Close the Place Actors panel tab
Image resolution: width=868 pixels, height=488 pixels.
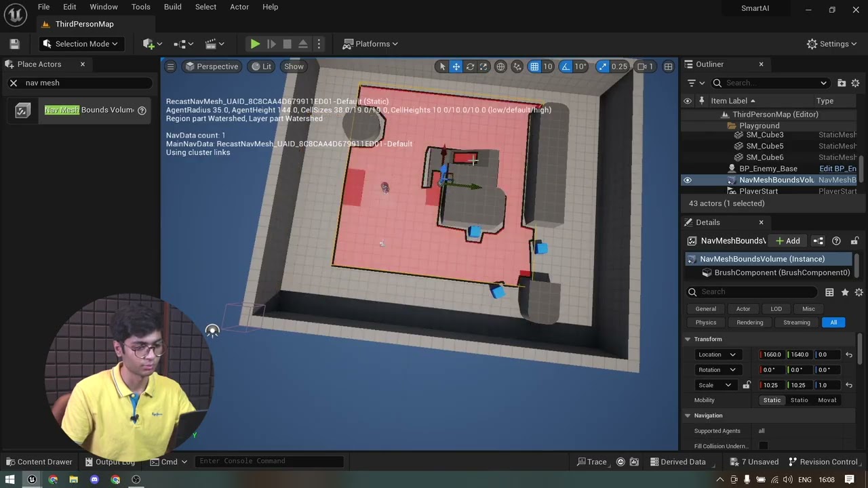pos(83,64)
